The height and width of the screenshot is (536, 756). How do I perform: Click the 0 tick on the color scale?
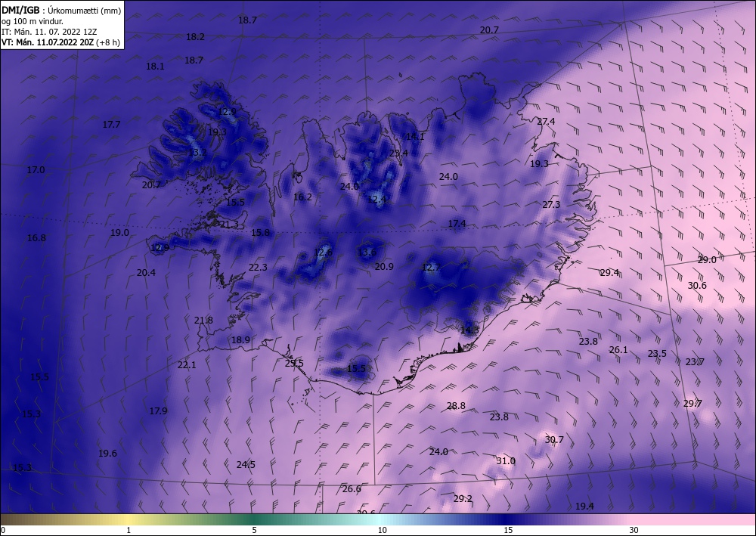[x=3, y=531]
